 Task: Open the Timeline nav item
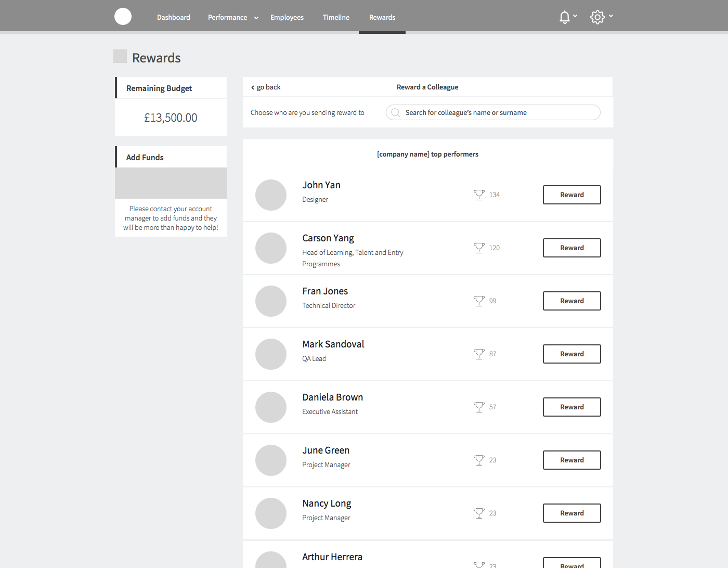(x=336, y=17)
